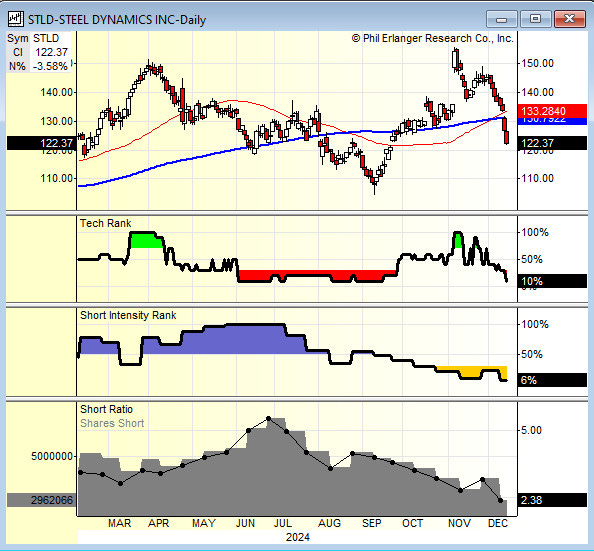Viewport: 594px width, 551px height.
Task: Click the Cl 122.37 close value
Action: tap(39, 52)
